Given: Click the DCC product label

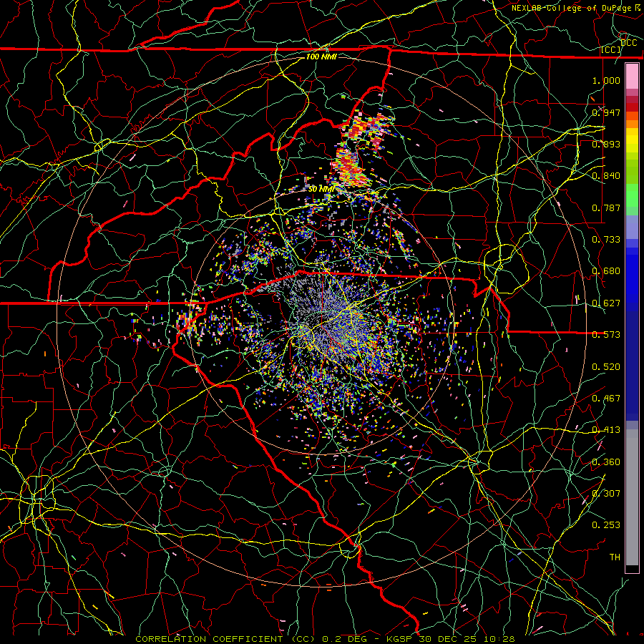Looking at the screenshot, I should click(628, 43).
